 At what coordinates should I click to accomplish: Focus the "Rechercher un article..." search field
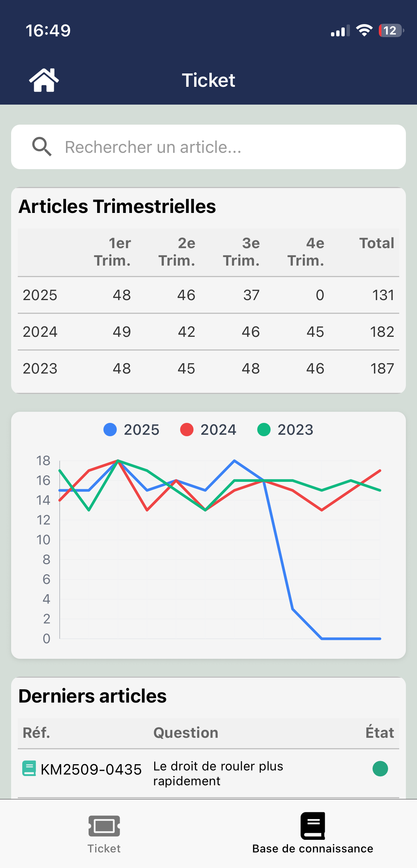(222, 147)
